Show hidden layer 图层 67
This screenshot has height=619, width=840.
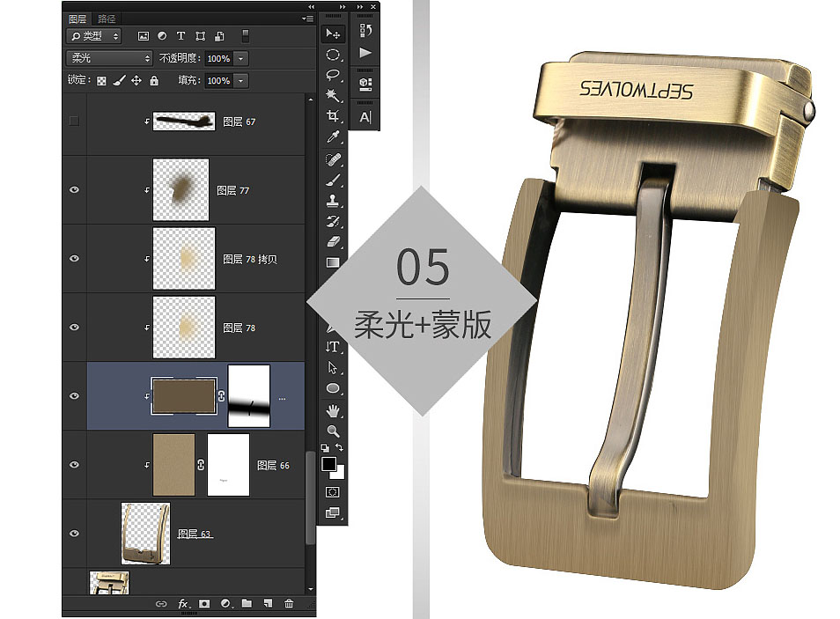pos(75,122)
